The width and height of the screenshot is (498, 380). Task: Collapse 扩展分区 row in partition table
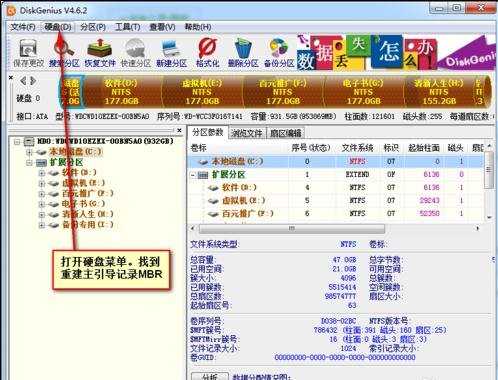(193, 175)
